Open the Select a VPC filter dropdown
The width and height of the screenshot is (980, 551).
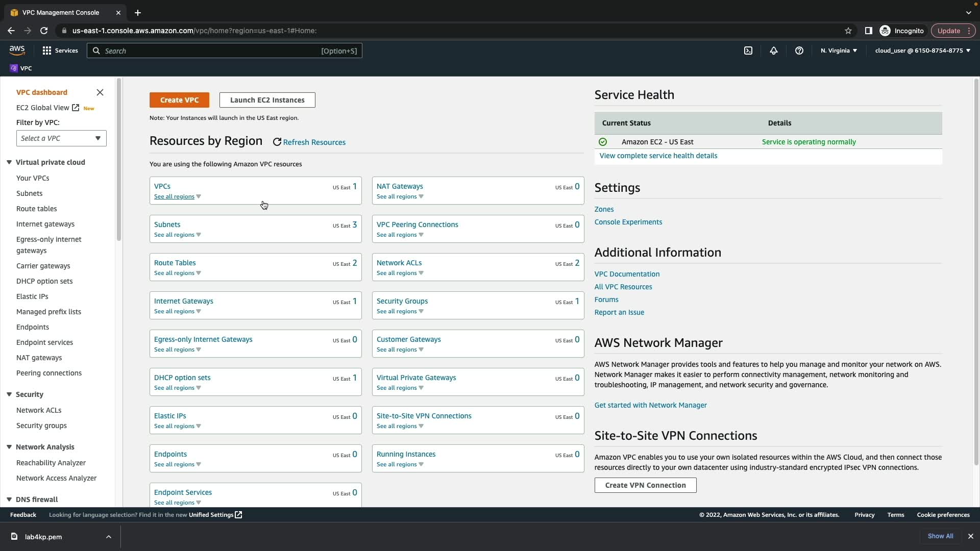(x=61, y=138)
